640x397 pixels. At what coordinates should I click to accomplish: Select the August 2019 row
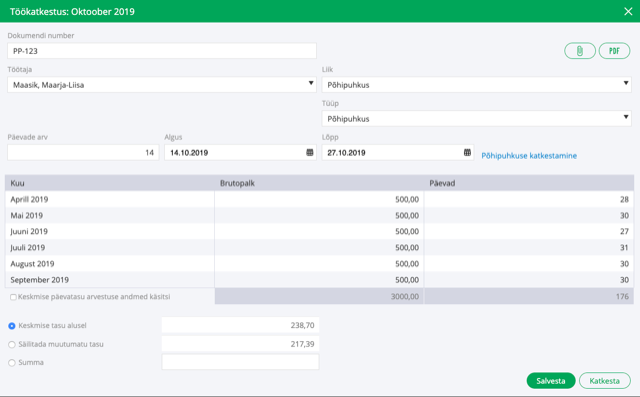click(319, 264)
